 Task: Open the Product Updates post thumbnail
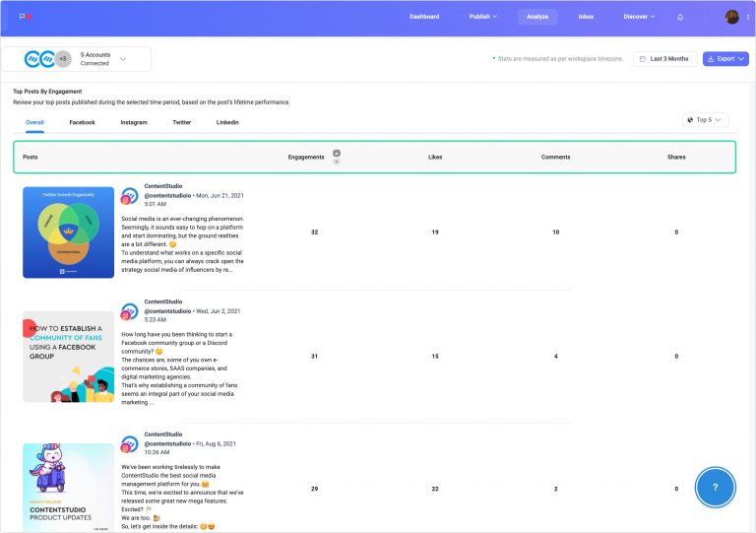coord(69,488)
